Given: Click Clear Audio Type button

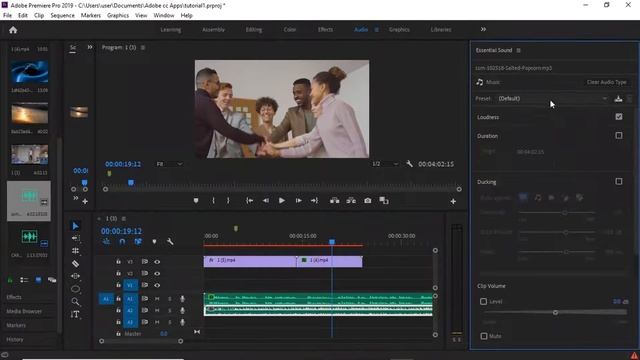Looking at the screenshot, I should tap(607, 82).
